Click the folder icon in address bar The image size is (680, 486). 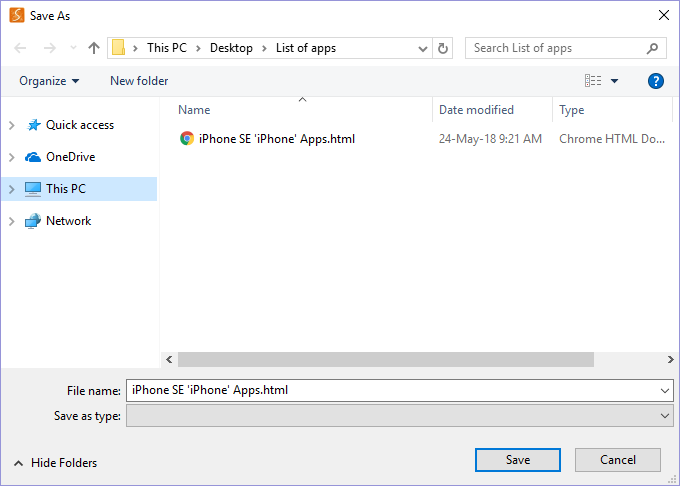(118, 48)
